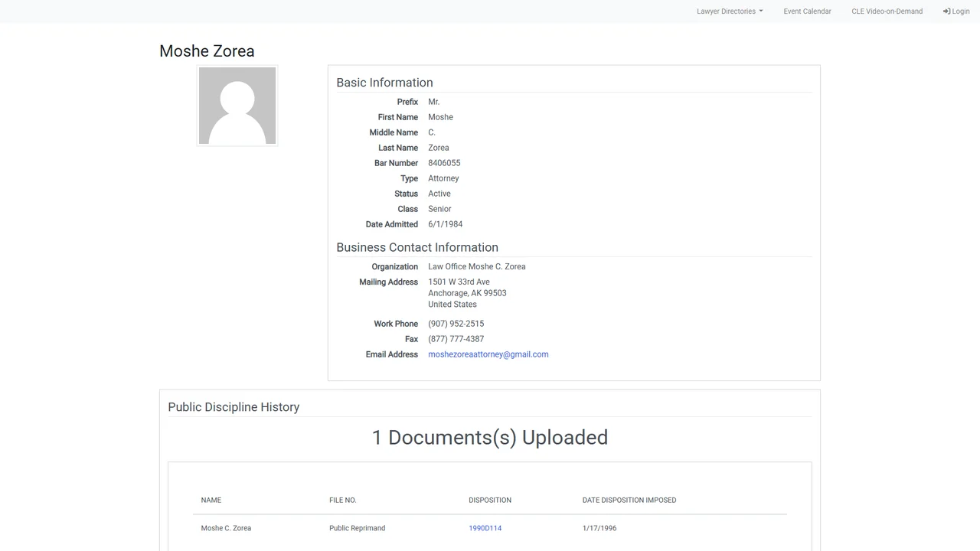Click the 1/17/1996 disposition date
Viewport: 980px width, 551px height.
(599, 528)
